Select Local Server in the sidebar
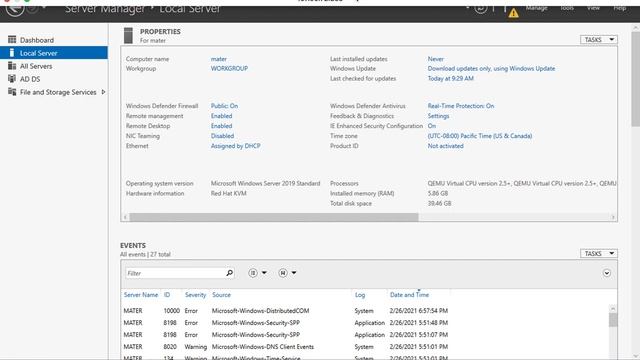 (54, 53)
